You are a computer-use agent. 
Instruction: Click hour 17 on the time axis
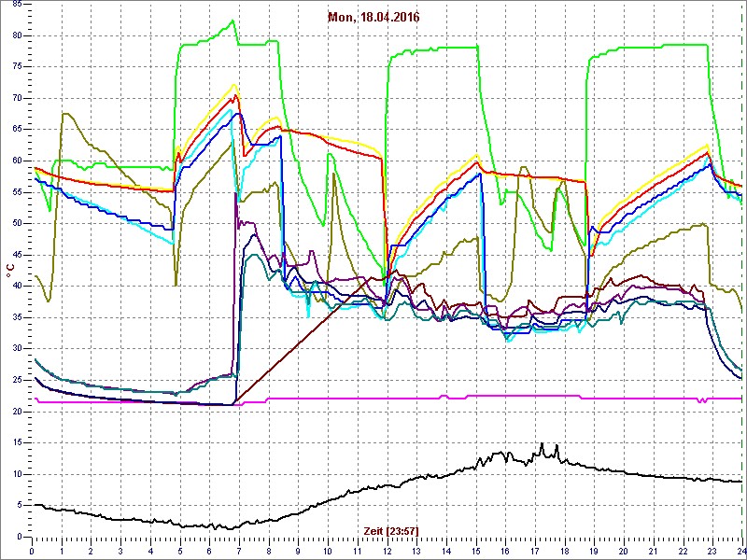point(535,552)
